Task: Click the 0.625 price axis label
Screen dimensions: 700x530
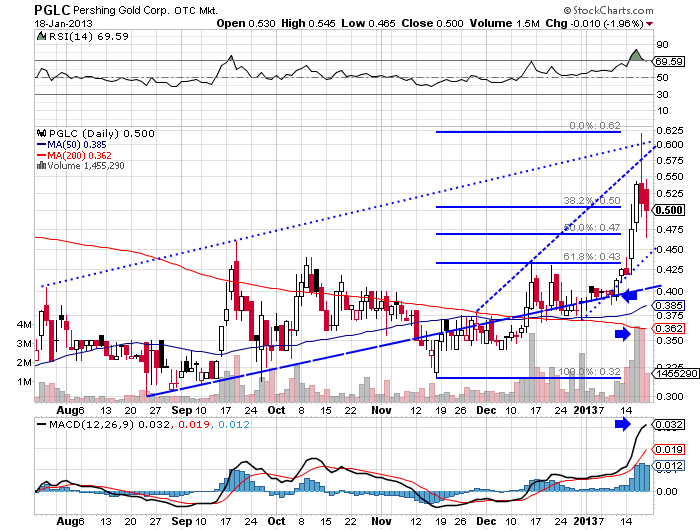Action: (670, 130)
